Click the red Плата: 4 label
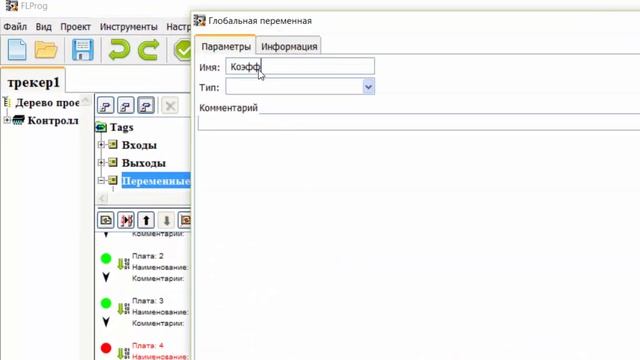The image size is (640, 360). [x=148, y=345]
